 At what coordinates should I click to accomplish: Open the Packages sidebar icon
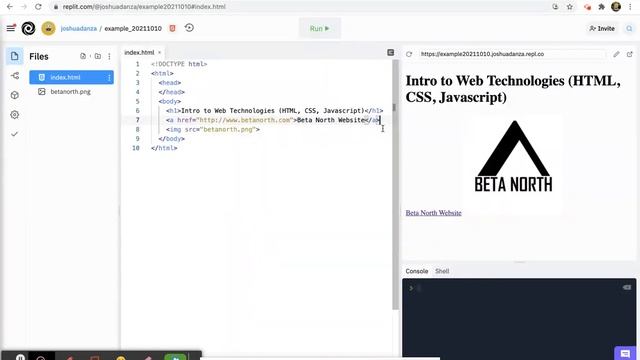click(15, 95)
